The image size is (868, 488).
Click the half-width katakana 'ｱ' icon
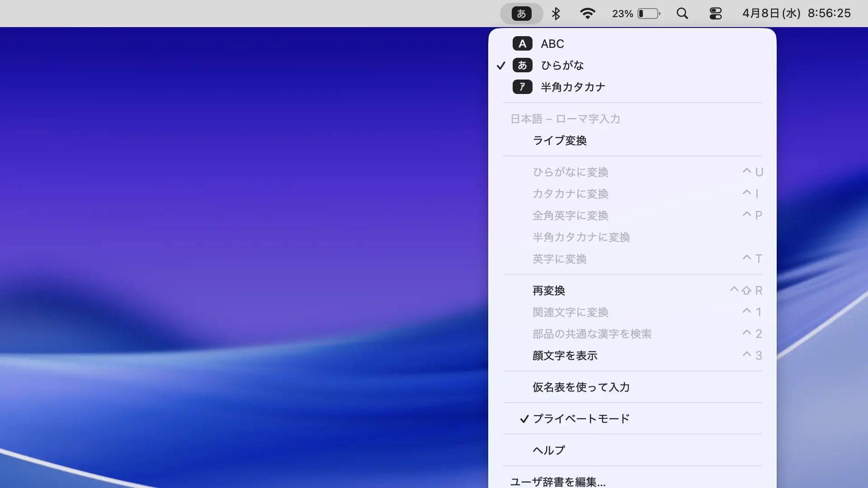click(522, 87)
